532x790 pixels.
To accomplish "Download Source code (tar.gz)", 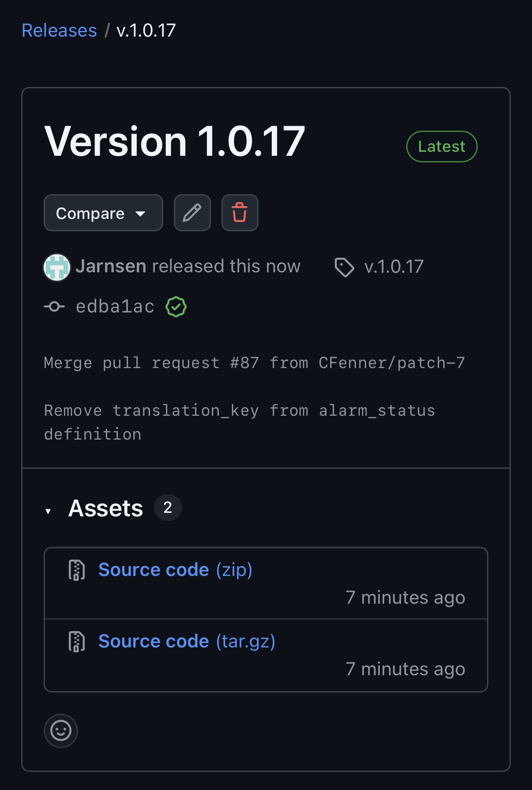I will coord(187,641).
